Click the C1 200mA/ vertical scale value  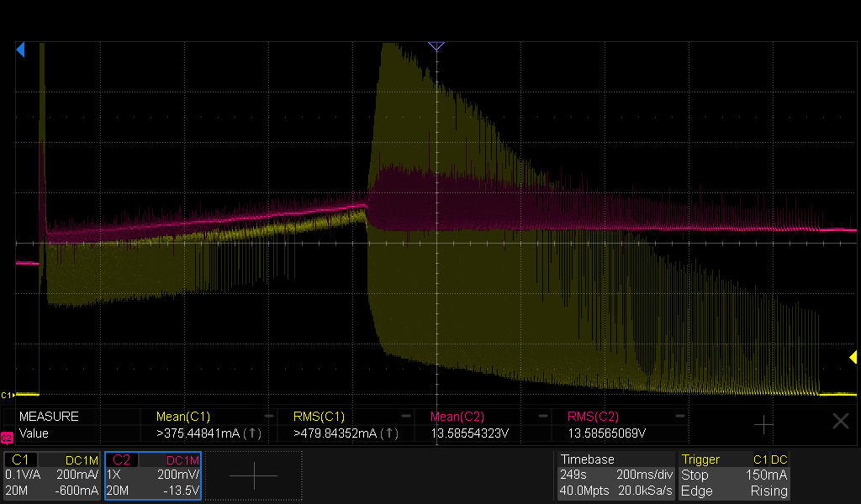pos(77,475)
